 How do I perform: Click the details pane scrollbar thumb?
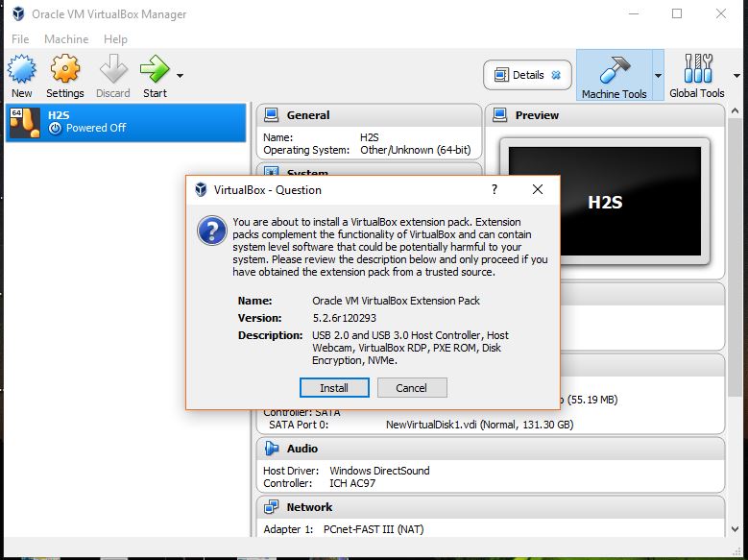point(736,257)
